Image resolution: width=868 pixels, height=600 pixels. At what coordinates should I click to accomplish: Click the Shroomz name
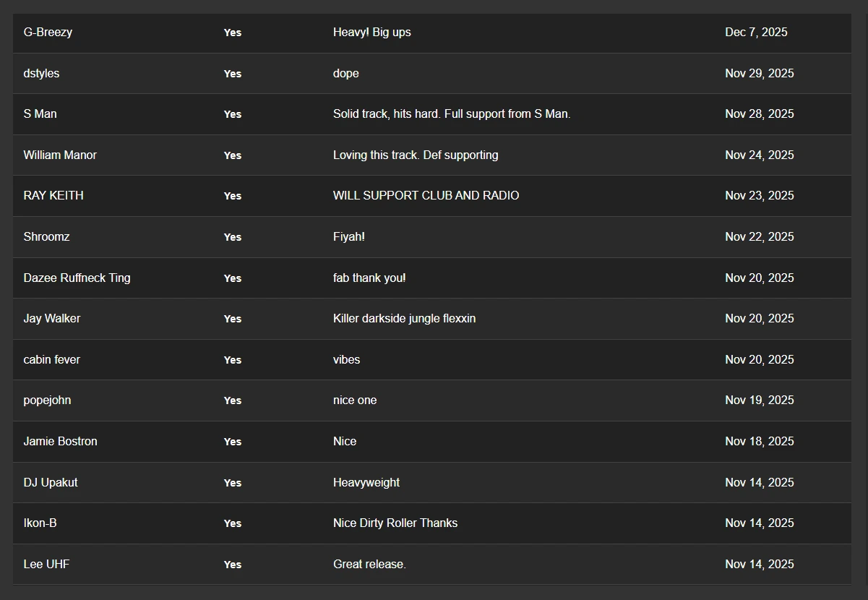click(x=46, y=237)
